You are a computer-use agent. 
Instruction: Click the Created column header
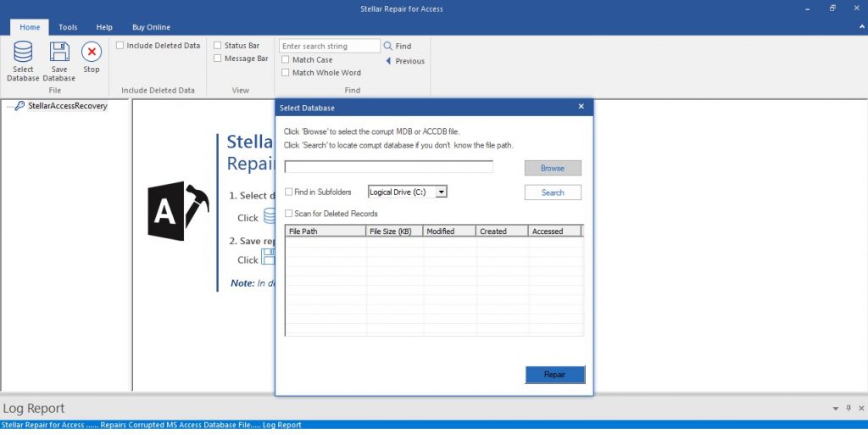click(502, 231)
